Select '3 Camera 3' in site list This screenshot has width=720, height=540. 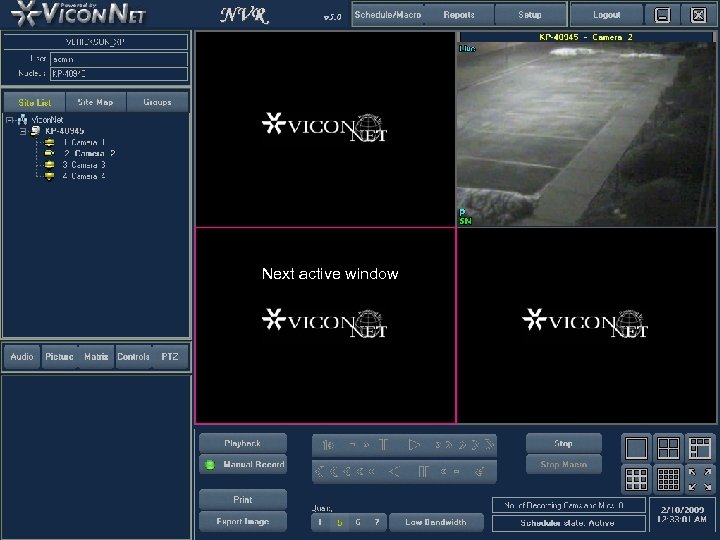[84, 164]
